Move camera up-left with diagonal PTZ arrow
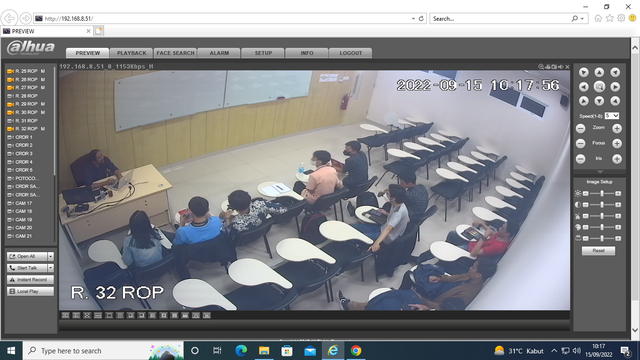The width and height of the screenshot is (640, 360). 584,72
